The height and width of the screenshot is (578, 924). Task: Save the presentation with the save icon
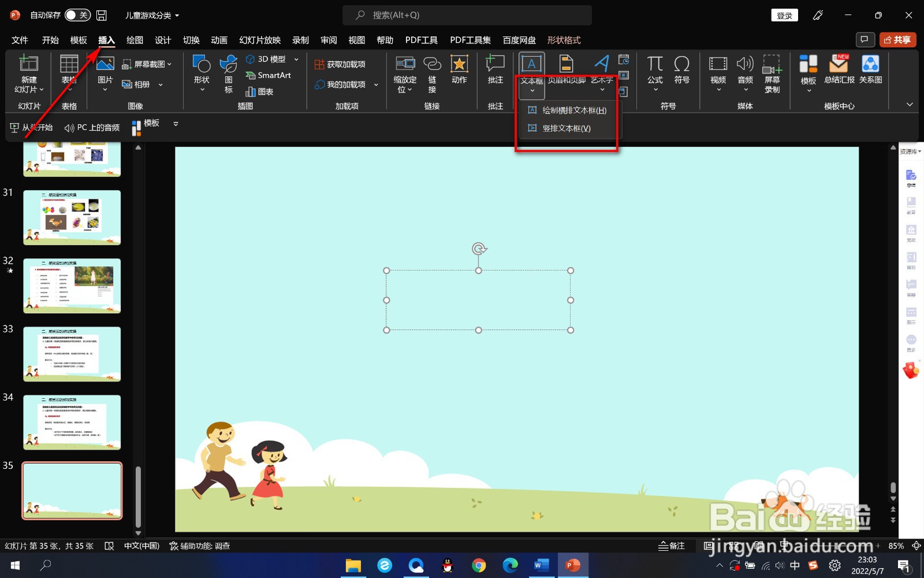point(102,15)
